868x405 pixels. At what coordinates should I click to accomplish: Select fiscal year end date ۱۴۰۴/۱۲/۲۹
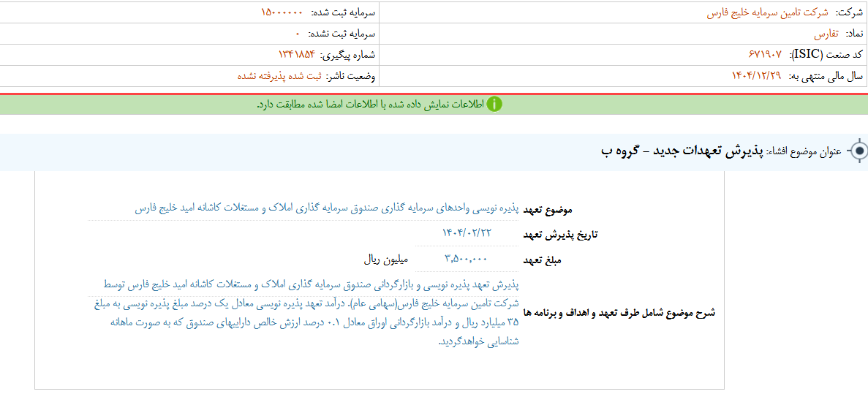pos(756,76)
